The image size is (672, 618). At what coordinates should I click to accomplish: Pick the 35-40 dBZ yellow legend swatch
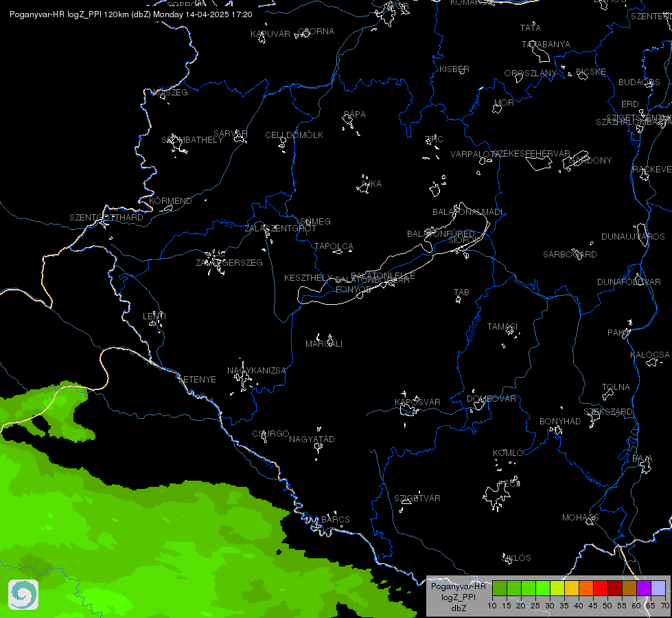(572, 588)
